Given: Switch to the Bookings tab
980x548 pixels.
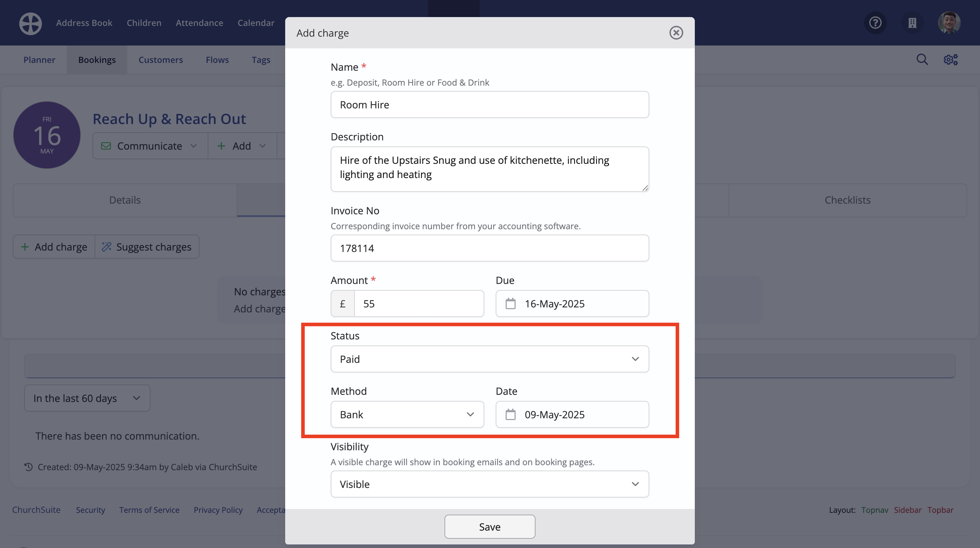Looking at the screenshot, I should (x=97, y=60).
